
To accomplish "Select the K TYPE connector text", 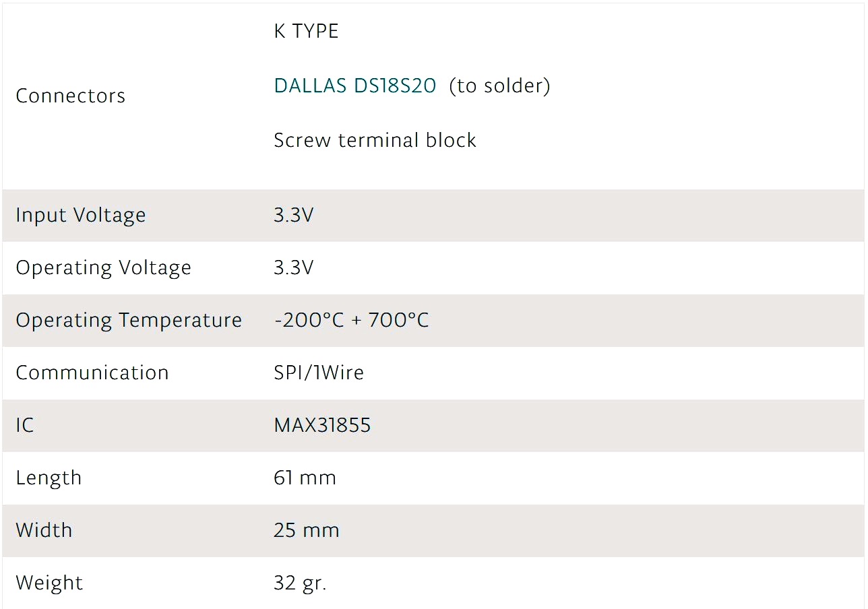I will click(306, 32).
